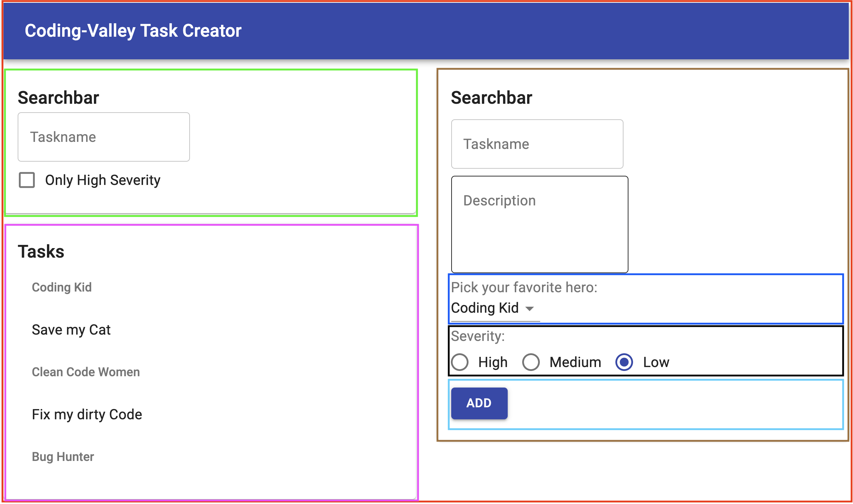Viewport: 853px width, 504px height.
Task: Check the Only High Severity checkbox
Action: click(x=27, y=180)
